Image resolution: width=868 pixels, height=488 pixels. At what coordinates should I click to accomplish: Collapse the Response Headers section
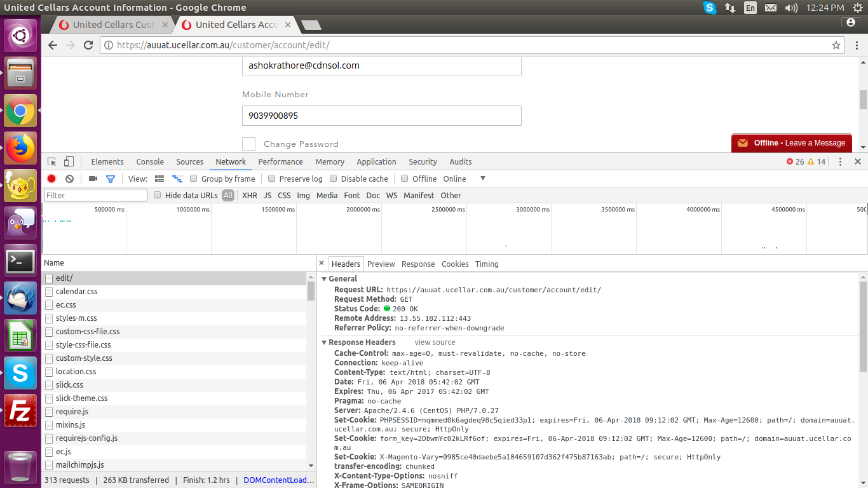point(323,342)
